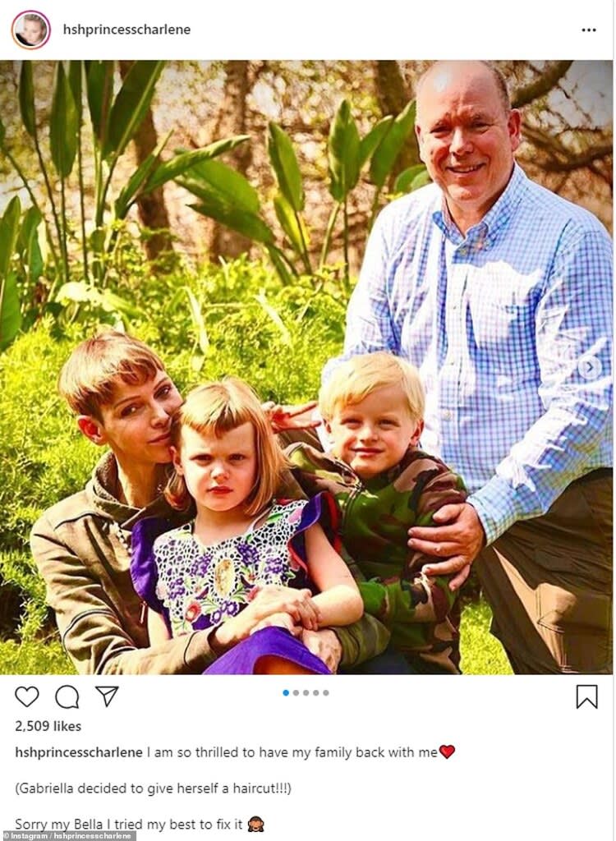The height and width of the screenshot is (841, 616).
Task: Select the first blue carousel dot
Action: click(286, 693)
